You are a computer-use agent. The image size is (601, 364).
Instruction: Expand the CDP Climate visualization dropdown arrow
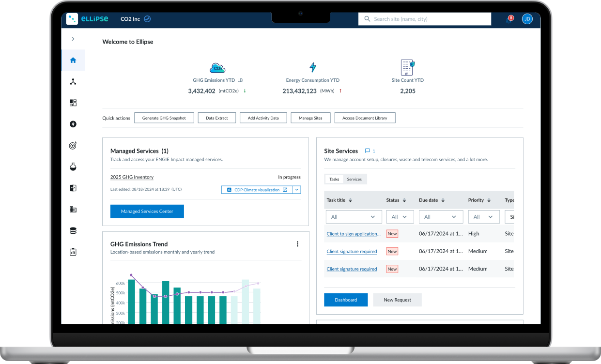pos(297,190)
